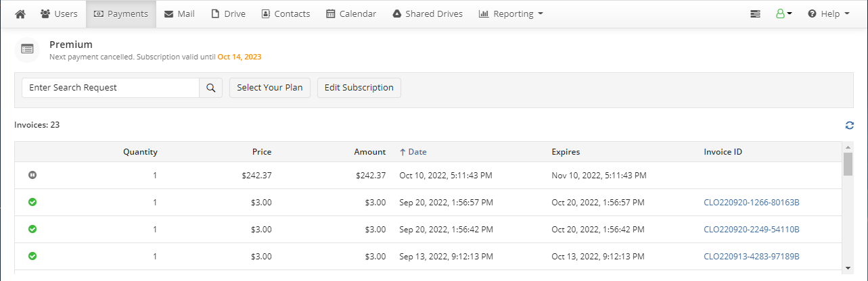Sort by the Invoice ID column header

pyautogui.click(x=723, y=152)
